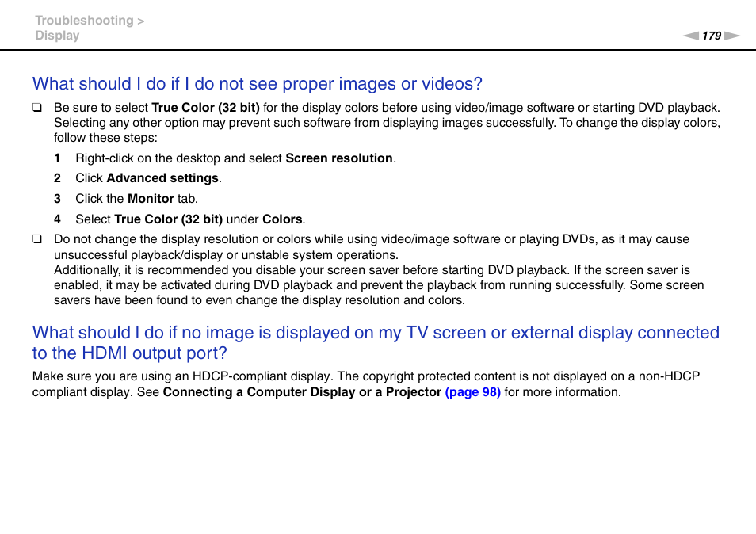
Task: Click the line beginning 'Additionally, it is recommended'
Action: (372, 270)
